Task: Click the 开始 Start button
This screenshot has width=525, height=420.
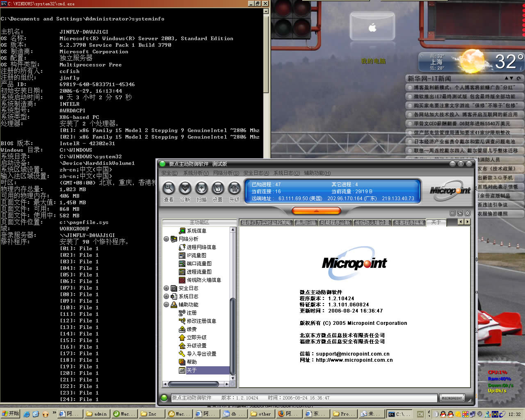Action: point(11,414)
